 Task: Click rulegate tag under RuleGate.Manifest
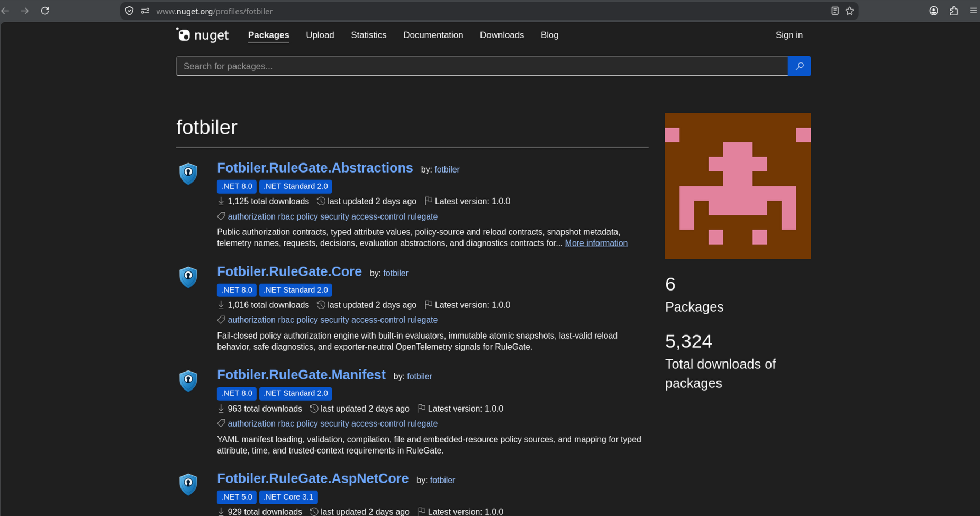coord(422,423)
